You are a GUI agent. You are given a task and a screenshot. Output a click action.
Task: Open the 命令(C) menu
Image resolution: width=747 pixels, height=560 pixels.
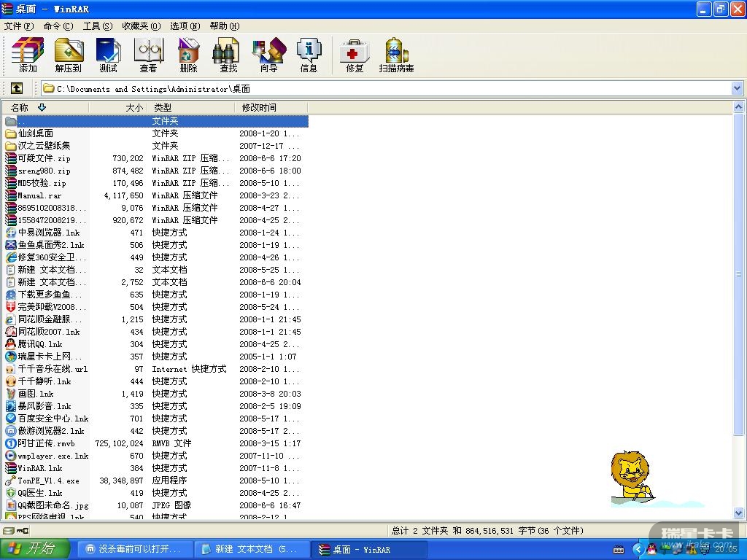pos(58,26)
